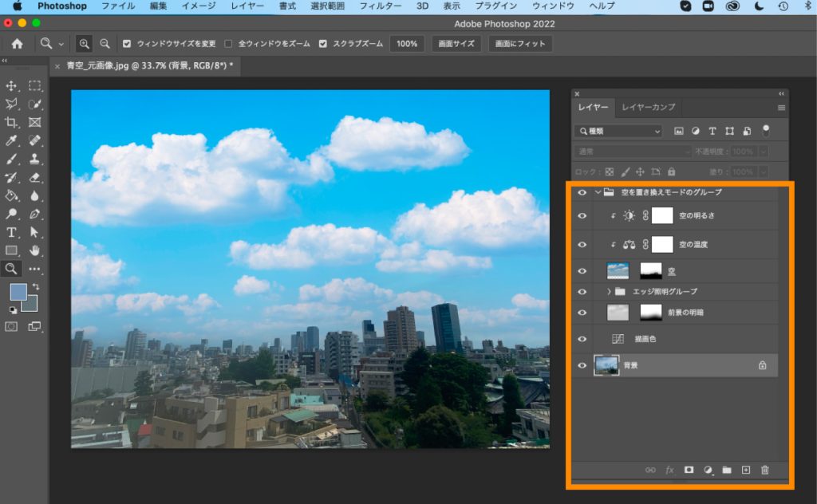Click the Create new layer icon
This screenshot has height=504, width=817.
pyautogui.click(x=746, y=471)
